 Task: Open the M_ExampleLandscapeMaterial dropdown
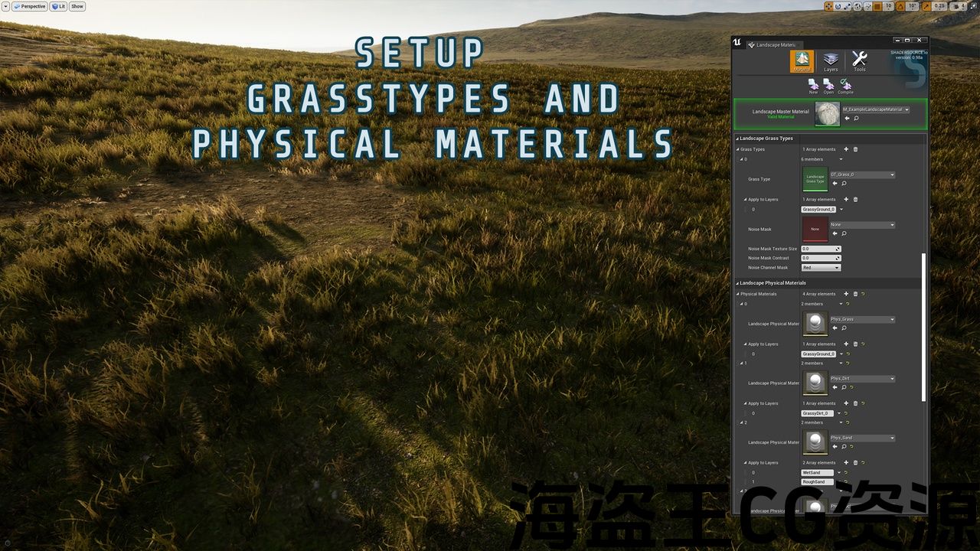tap(876, 109)
